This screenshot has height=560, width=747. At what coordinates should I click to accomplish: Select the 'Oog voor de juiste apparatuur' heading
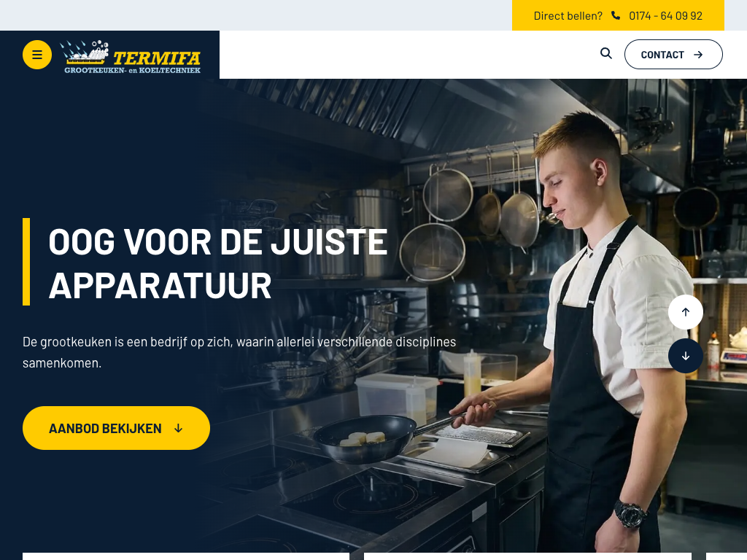tap(217, 263)
